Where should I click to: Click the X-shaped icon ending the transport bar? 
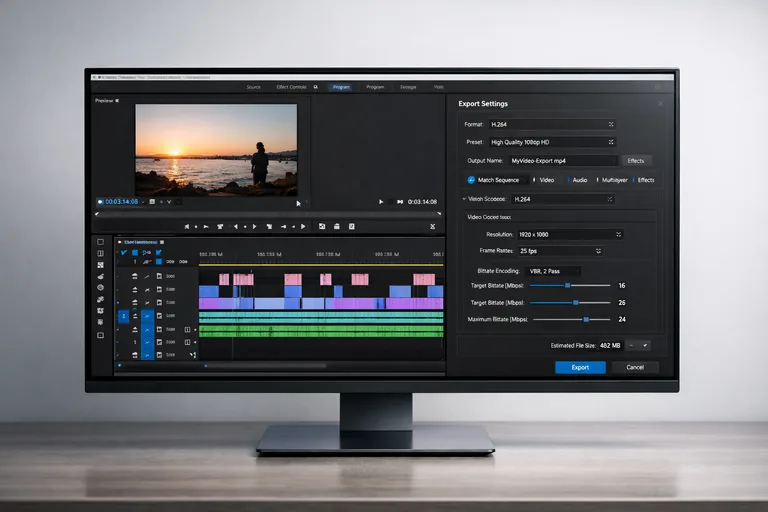(x=432, y=226)
